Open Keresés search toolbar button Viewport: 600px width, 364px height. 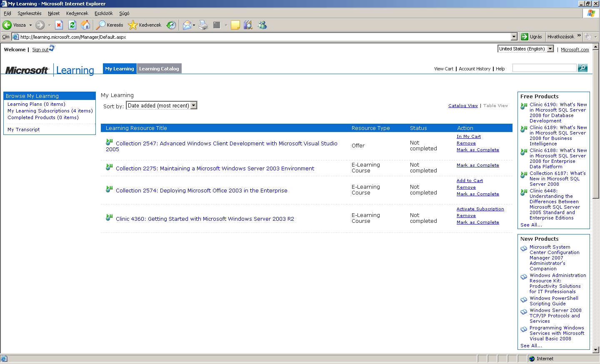pos(110,25)
